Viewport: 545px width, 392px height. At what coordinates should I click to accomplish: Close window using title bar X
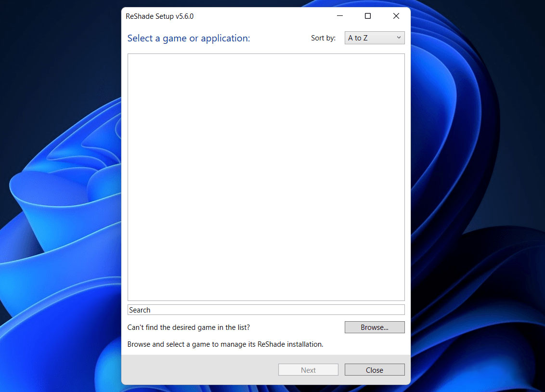point(396,16)
